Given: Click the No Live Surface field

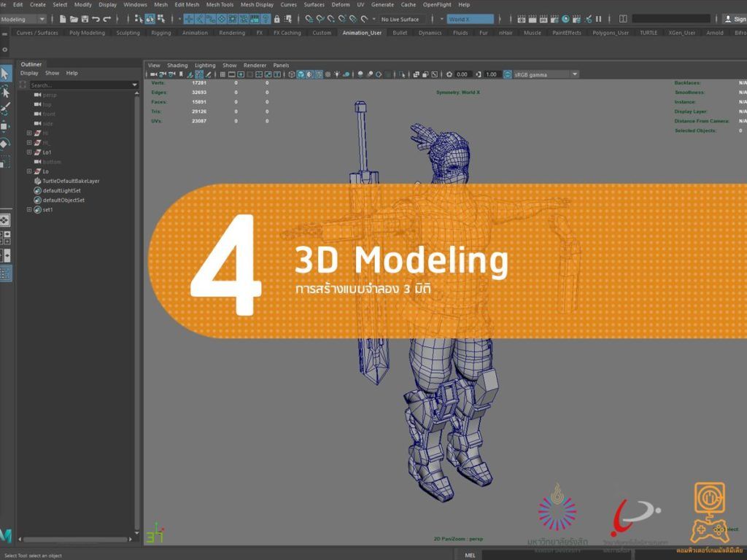Looking at the screenshot, I should pos(400,20).
